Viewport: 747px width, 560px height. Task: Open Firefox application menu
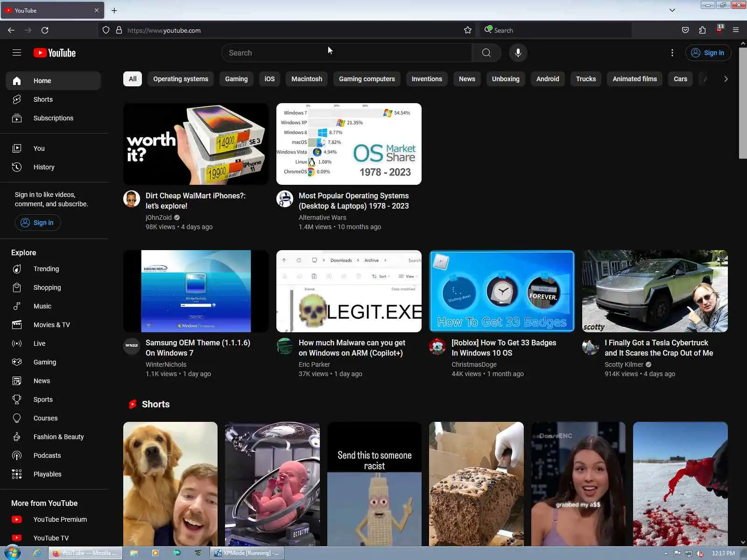[x=736, y=30]
